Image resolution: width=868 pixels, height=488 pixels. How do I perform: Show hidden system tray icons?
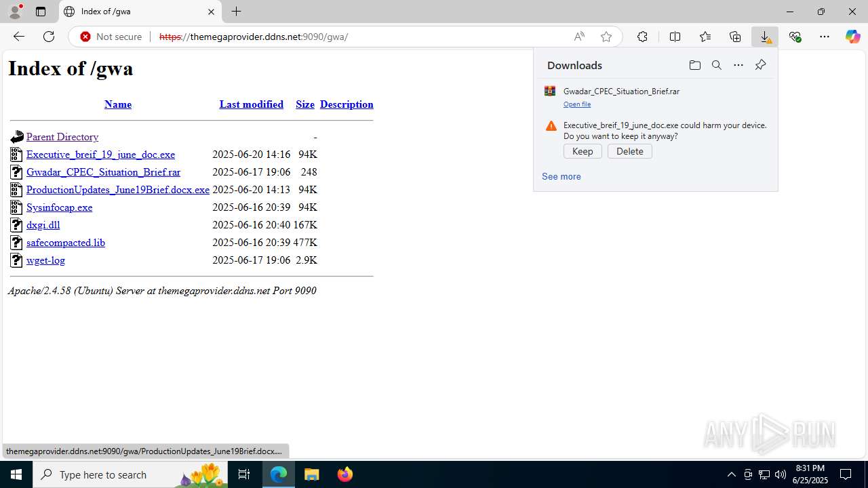[x=731, y=474]
